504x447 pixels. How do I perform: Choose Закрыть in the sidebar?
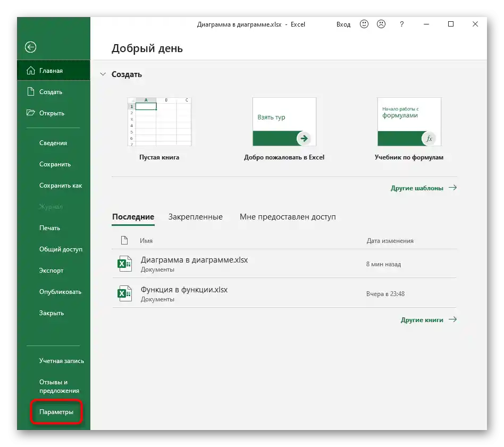[x=52, y=313]
